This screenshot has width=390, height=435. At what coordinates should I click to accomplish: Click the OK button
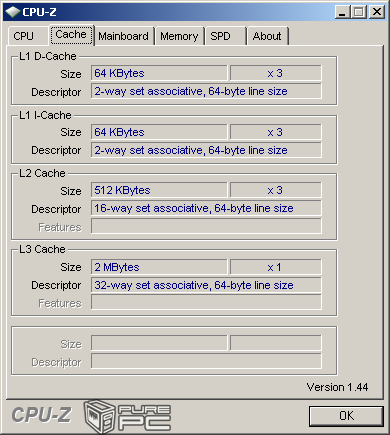coord(346,416)
